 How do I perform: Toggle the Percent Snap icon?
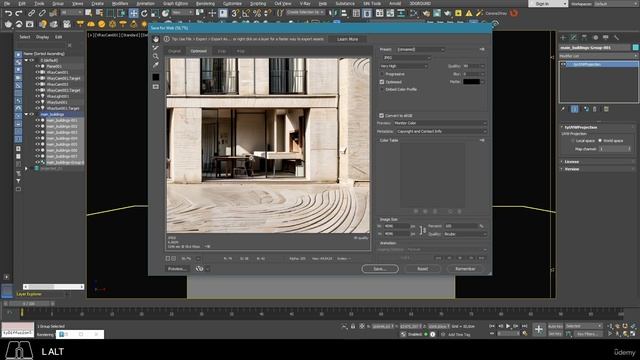pos(257,13)
